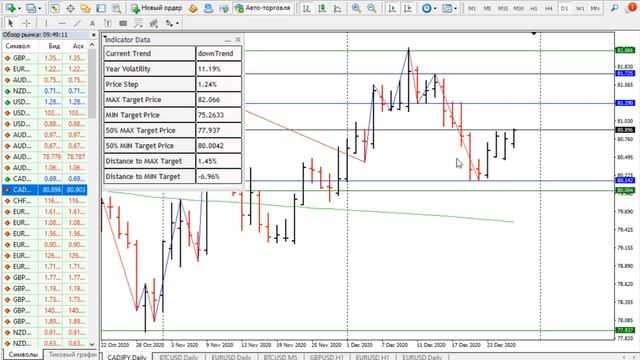
Task: Close the Indicator Data panel
Action: point(238,40)
